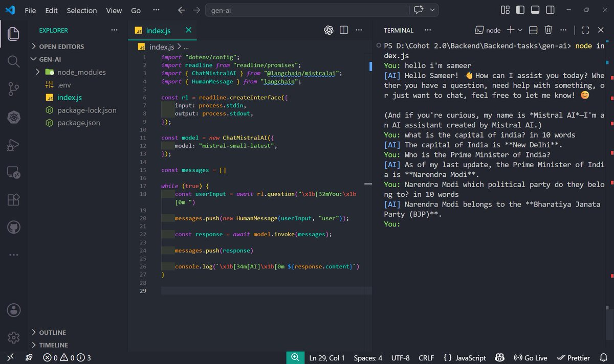Screen dimensions: 614x364
Task: Split the terminal
Action: point(533,30)
